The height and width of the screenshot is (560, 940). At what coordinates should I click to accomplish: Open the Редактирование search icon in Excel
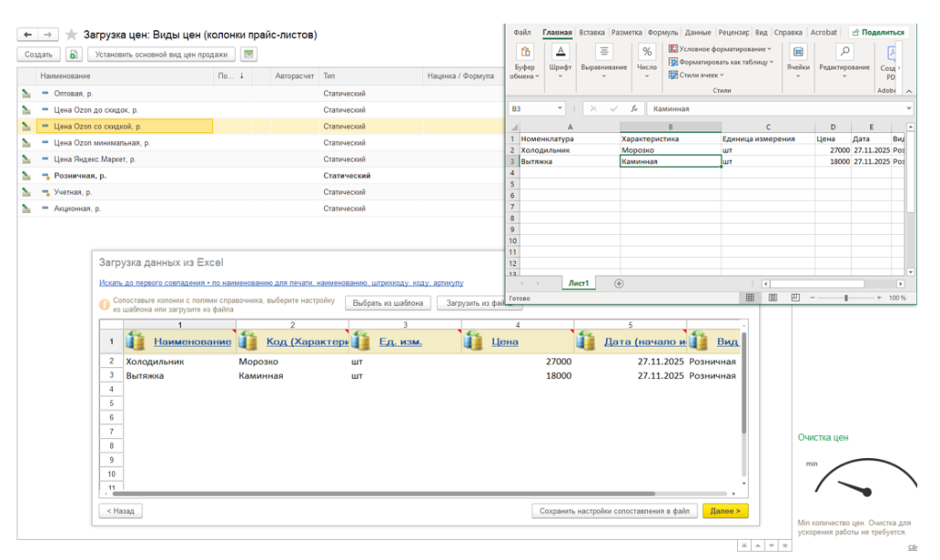pos(845,52)
